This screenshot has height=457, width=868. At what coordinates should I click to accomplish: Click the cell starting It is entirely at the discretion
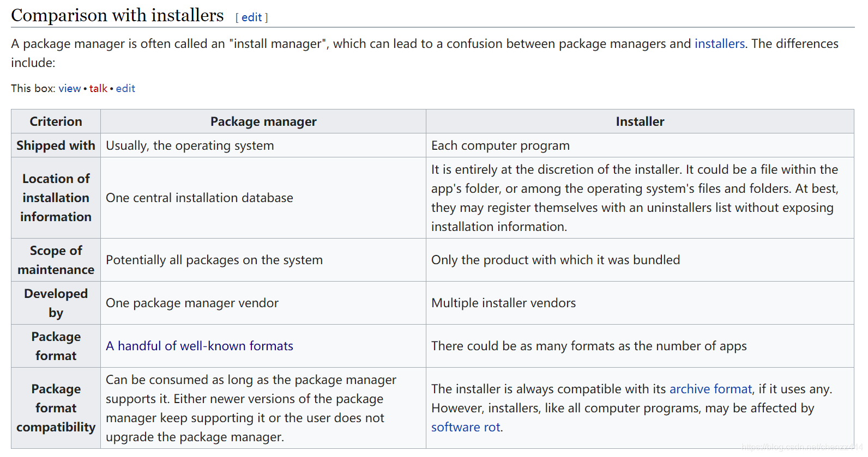pyautogui.click(x=640, y=198)
